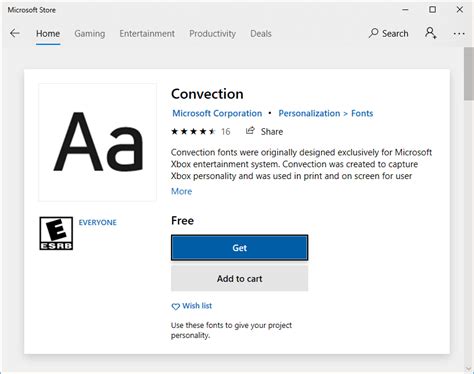474x374 pixels.
Task: Add to Wish list with heart icon
Action: tap(192, 306)
